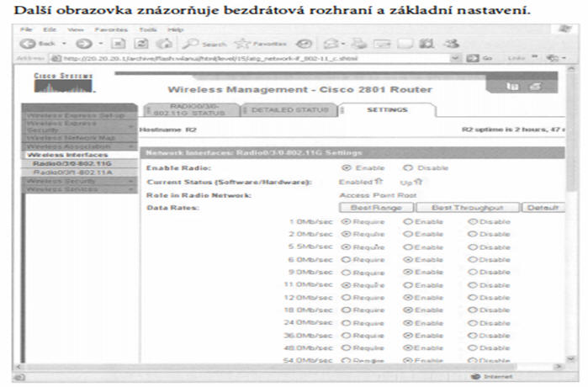Switch to DETAILED STATUS tab
This screenshot has width=588, height=387.
point(289,110)
